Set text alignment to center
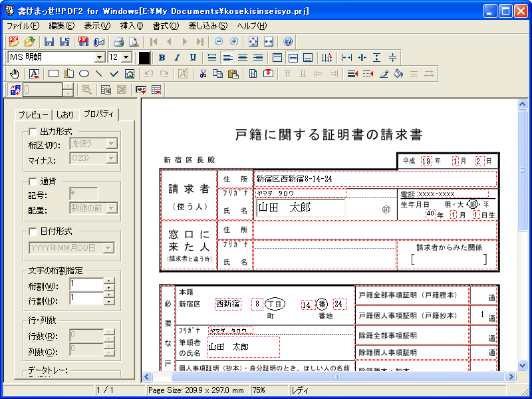This screenshot has width=532, height=399. pos(243,58)
